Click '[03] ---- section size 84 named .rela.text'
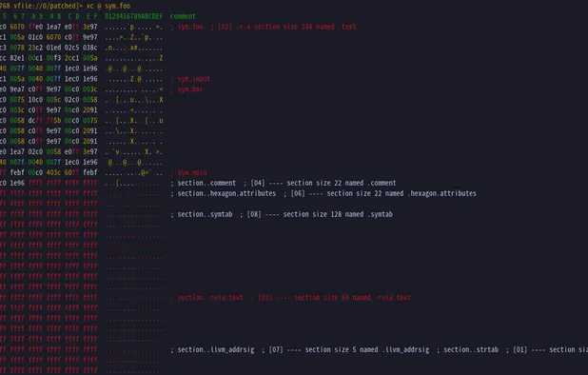This screenshot has width=588, height=375. (335, 298)
